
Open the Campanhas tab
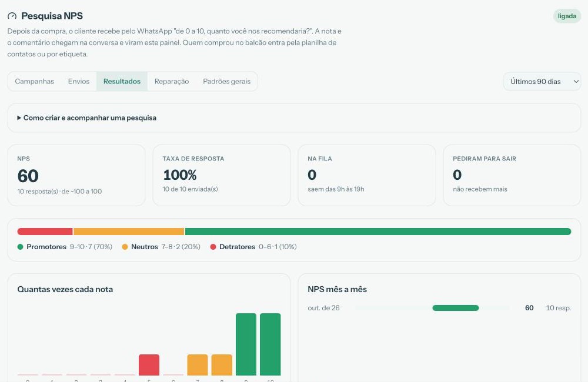coord(35,81)
